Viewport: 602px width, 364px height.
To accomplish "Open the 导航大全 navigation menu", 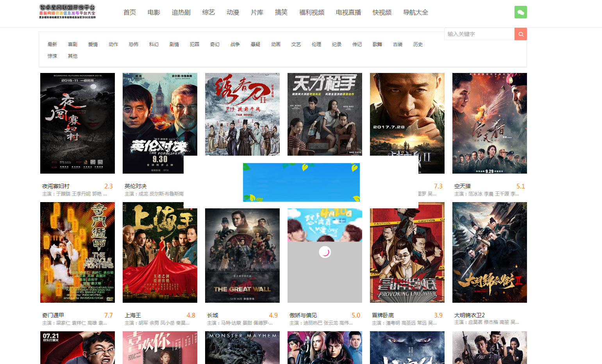I will (x=415, y=12).
